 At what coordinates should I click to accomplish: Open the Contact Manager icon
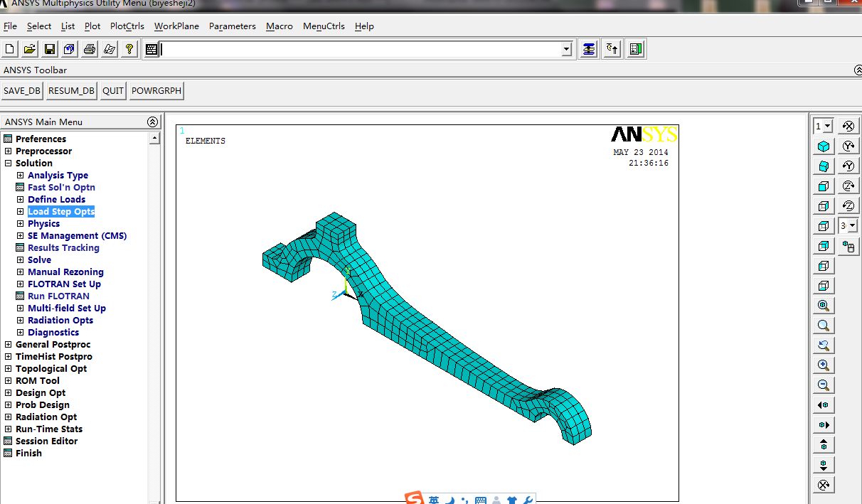[636, 49]
